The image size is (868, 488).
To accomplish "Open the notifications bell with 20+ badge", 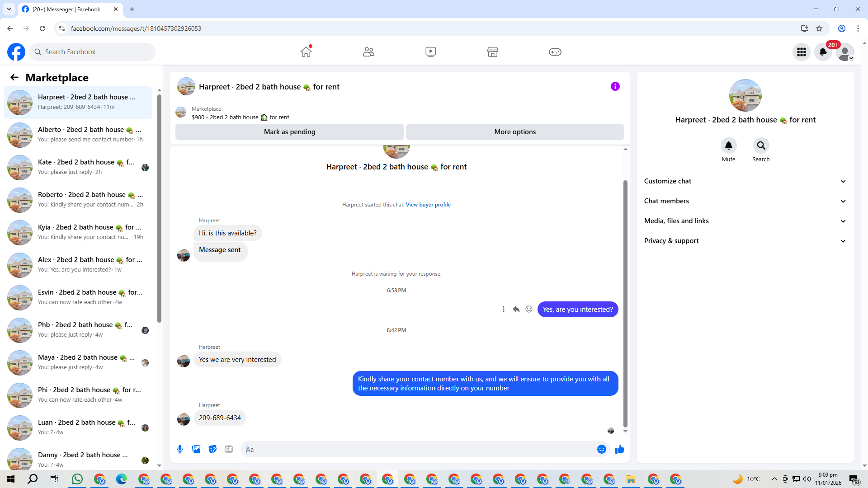I will pos(823,52).
